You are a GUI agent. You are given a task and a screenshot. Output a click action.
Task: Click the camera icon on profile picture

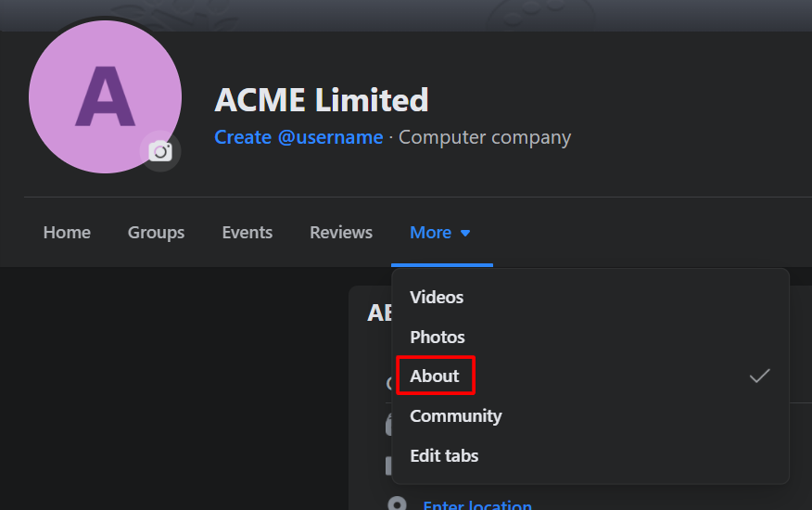[x=160, y=151]
